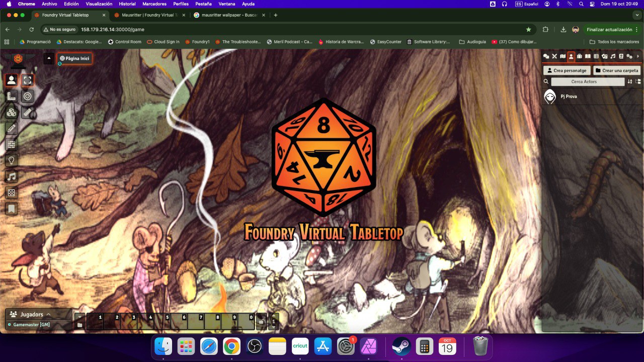Toggle the hotbar lock padlock
644x362 pixels.
click(261, 321)
